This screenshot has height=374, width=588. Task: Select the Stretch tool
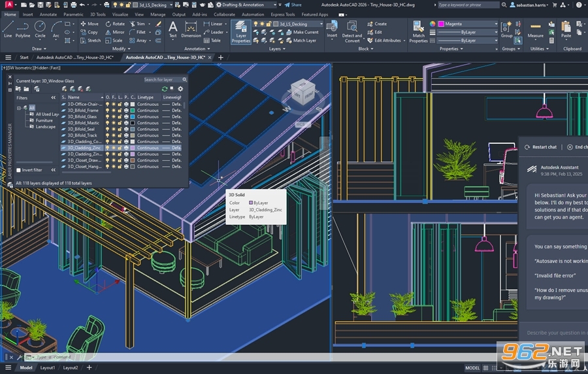click(x=90, y=41)
